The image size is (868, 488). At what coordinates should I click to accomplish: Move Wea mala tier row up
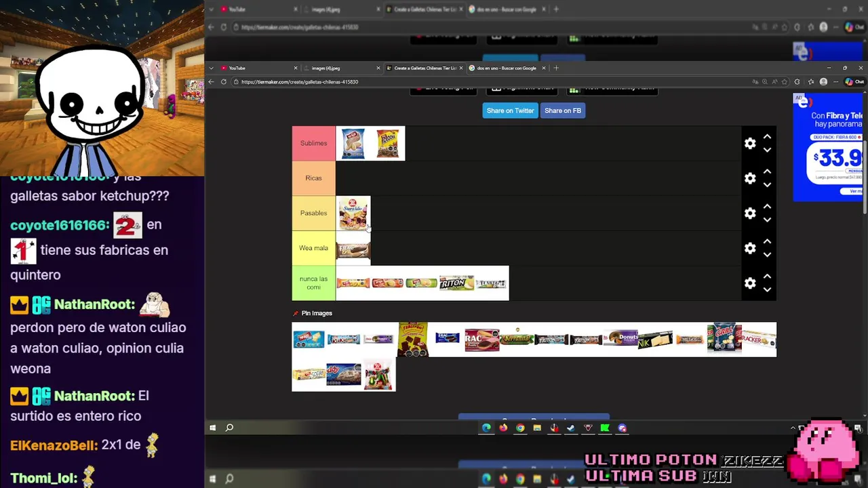click(x=767, y=242)
